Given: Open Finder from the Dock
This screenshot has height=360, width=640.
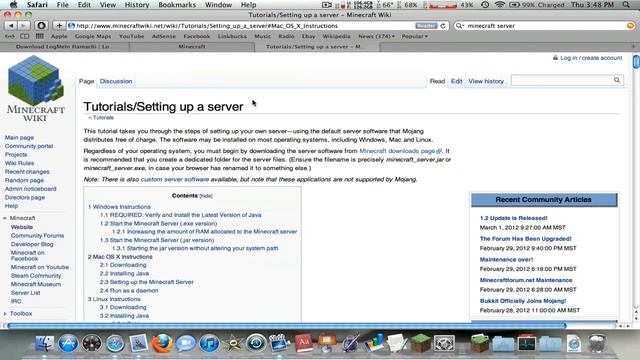Looking at the screenshot, I should coord(44,343).
